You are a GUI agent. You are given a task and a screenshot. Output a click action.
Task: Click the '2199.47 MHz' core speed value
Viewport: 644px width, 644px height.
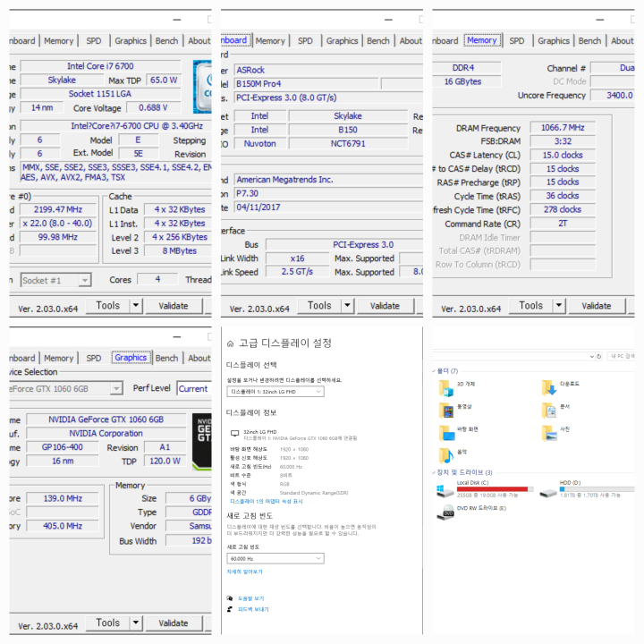tap(58, 209)
